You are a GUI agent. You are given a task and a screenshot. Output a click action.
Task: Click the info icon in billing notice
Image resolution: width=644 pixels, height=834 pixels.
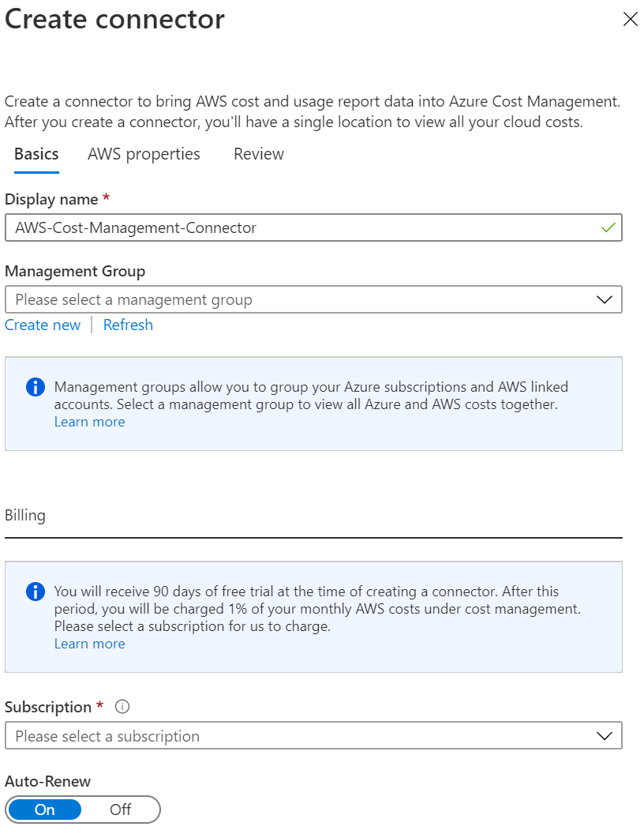[36, 592]
